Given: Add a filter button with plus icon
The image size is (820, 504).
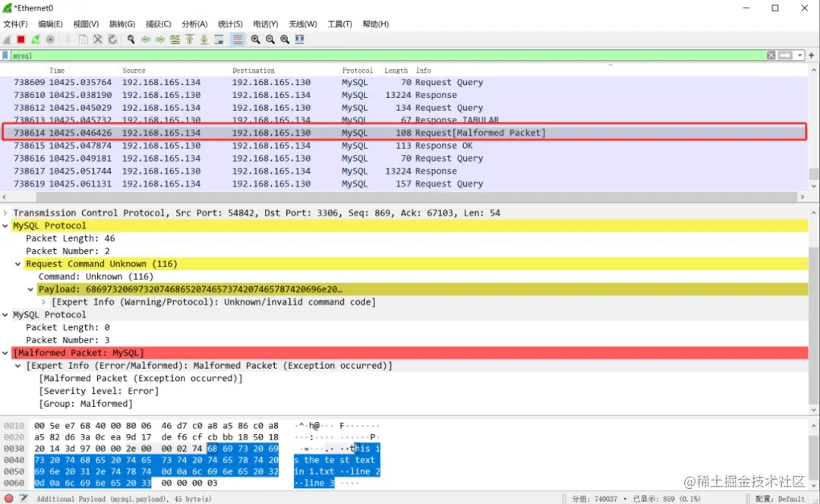Looking at the screenshot, I should [812, 55].
